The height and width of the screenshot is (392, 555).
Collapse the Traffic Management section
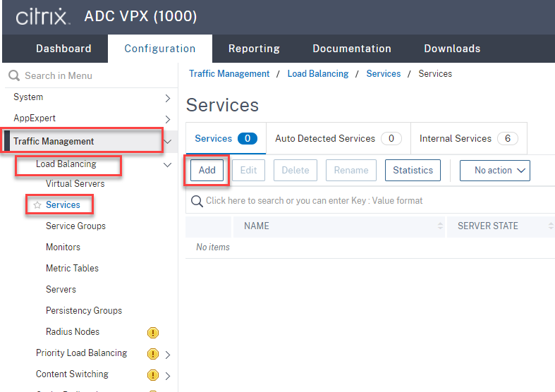(168, 142)
